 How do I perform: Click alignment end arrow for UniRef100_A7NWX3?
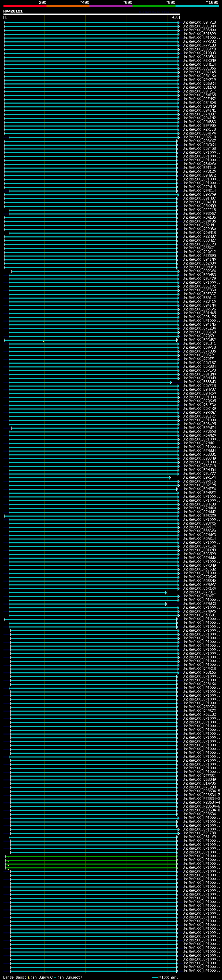click(x=166, y=604)
